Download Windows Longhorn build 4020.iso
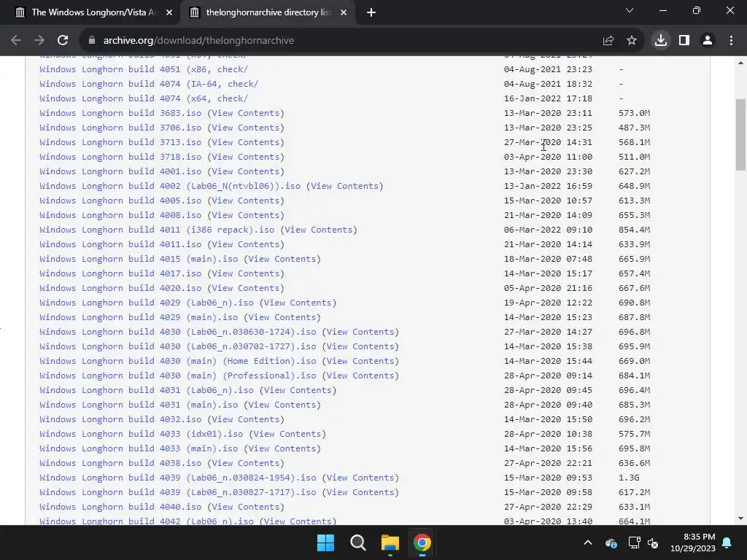 pos(120,288)
